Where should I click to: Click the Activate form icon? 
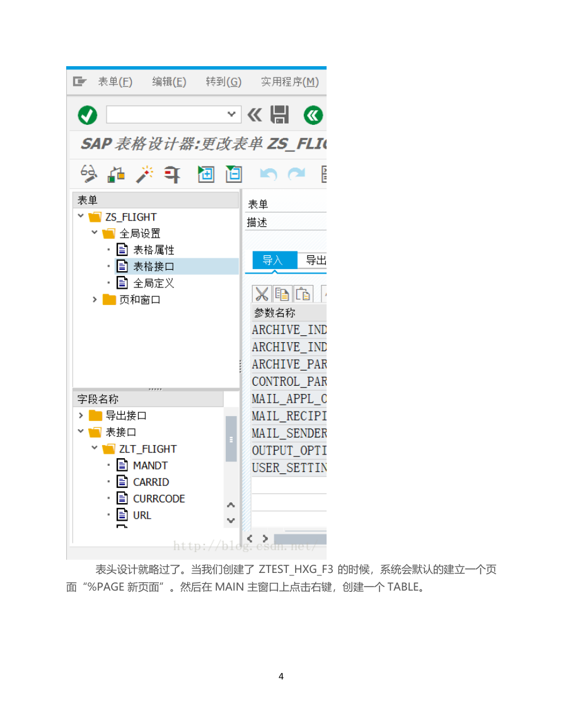116,175
